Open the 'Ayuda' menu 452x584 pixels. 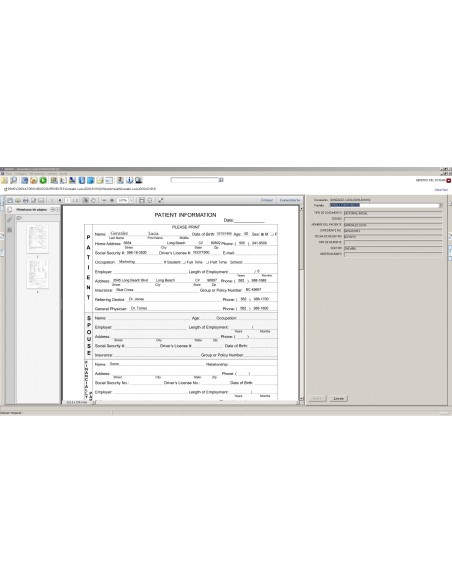(x=64, y=174)
